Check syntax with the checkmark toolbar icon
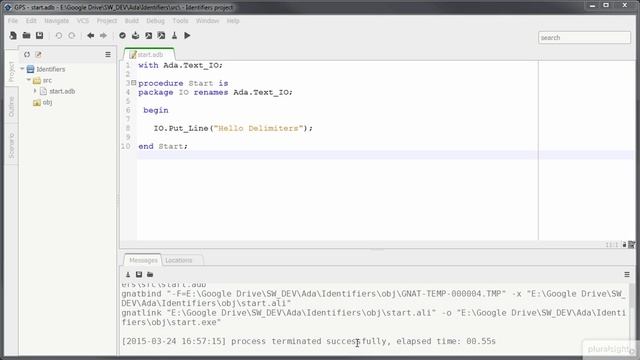The width and height of the screenshot is (640, 360). [x=122, y=36]
